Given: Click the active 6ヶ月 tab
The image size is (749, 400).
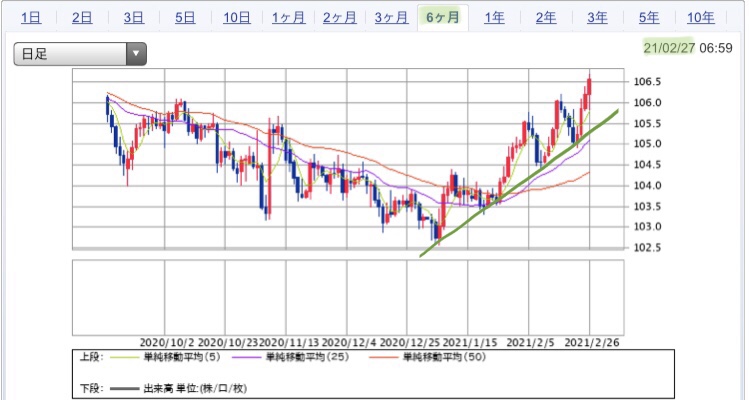Looking at the screenshot, I should (443, 18).
